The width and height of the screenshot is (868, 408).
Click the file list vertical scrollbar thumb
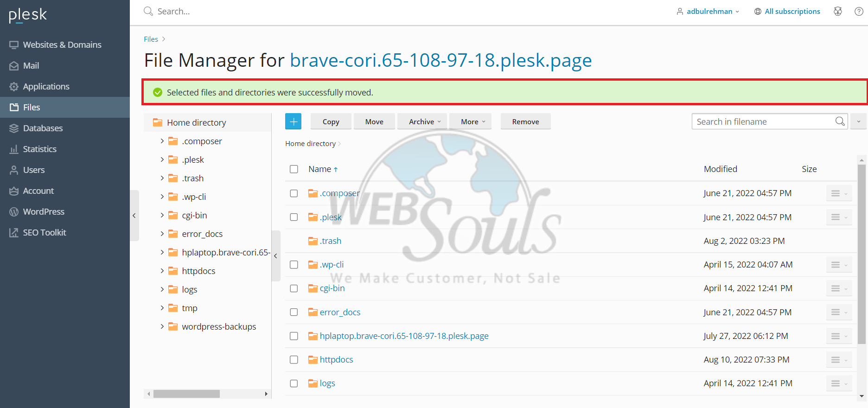click(862, 254)
